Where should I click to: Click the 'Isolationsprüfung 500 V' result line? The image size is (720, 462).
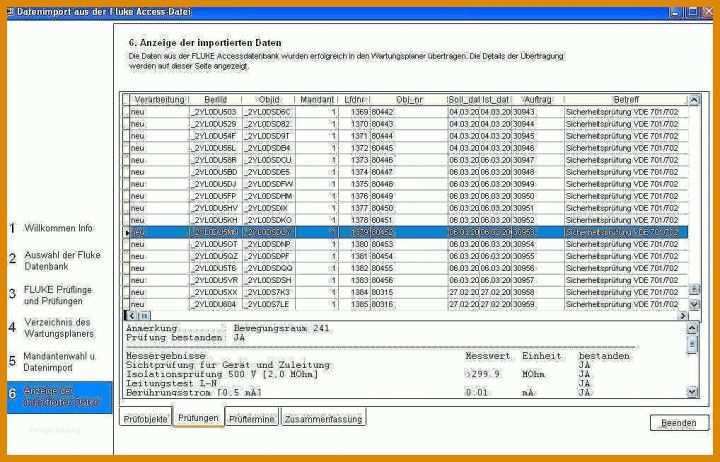tap(222, 374)
